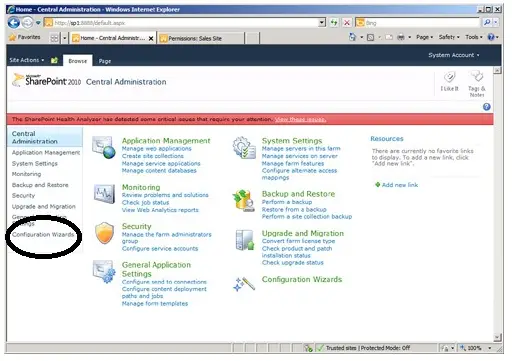The image size is (512, 361).
Task: Click the Upgrade and Migration heading link
Action: click(303, 233)
